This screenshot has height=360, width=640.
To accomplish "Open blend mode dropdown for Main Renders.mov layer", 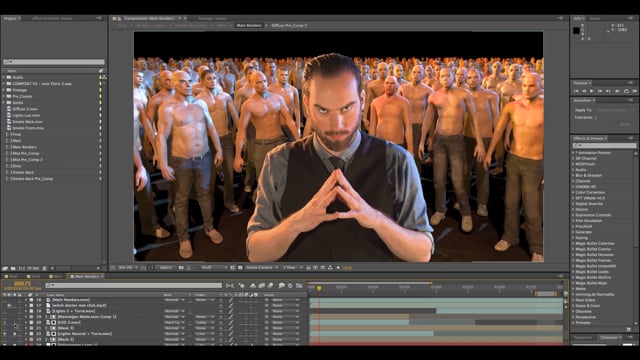I will pos(174,300).
